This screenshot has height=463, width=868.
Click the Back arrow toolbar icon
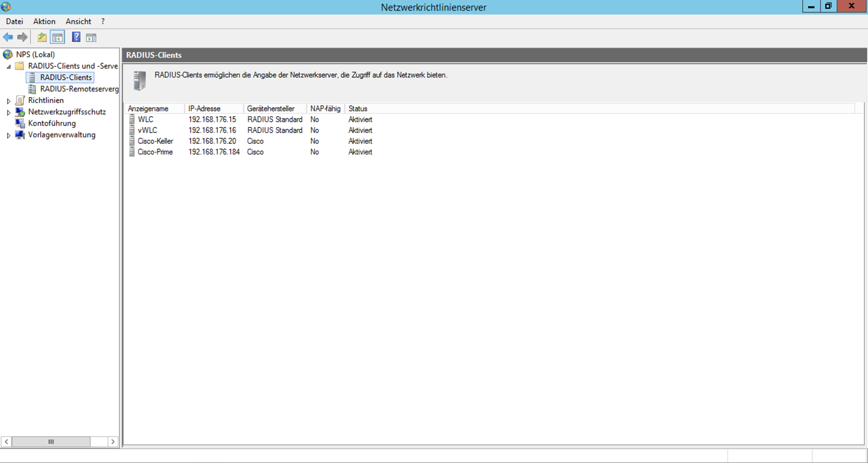(x=8, y=37)
